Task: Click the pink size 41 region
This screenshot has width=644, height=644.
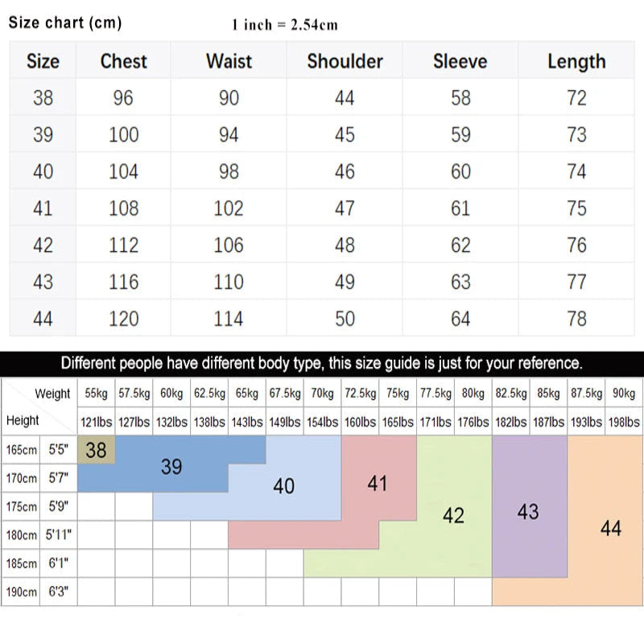Action: pyautogui.click(x=377, y=483)
